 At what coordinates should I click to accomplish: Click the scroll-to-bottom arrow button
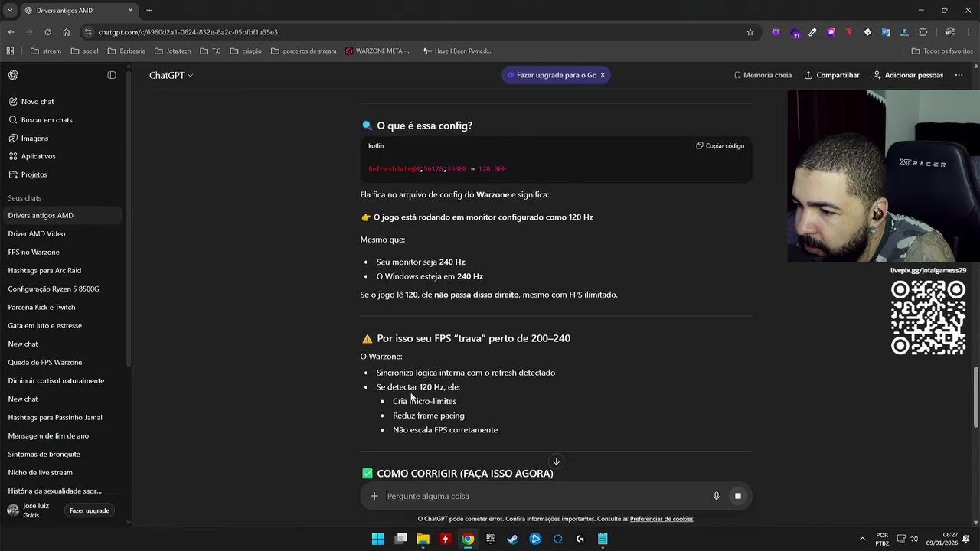[x=557, y=461]
